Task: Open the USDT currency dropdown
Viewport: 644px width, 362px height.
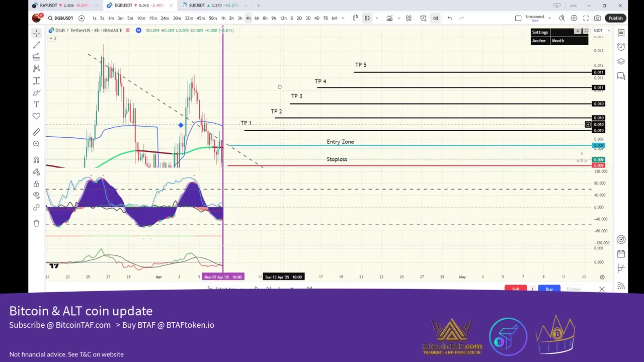Action: (602, 31)
